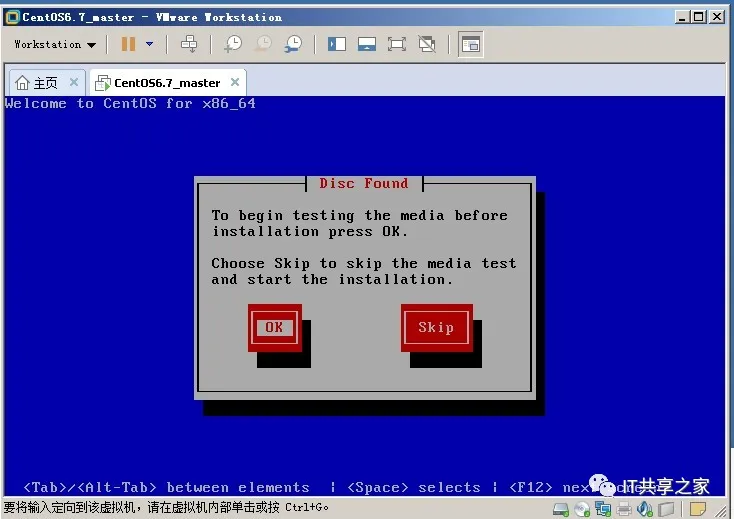
Task: Click the revert to snapshot icon
Action: [264, 44]
